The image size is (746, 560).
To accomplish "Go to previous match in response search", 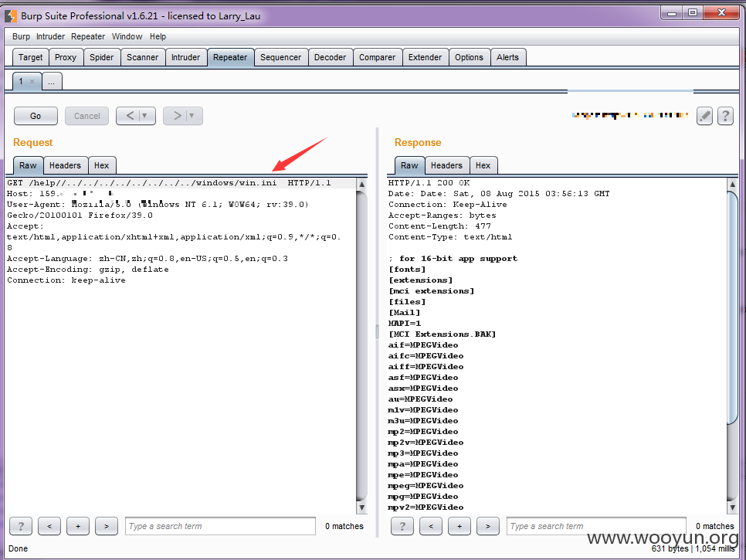I will pos(431,526).
